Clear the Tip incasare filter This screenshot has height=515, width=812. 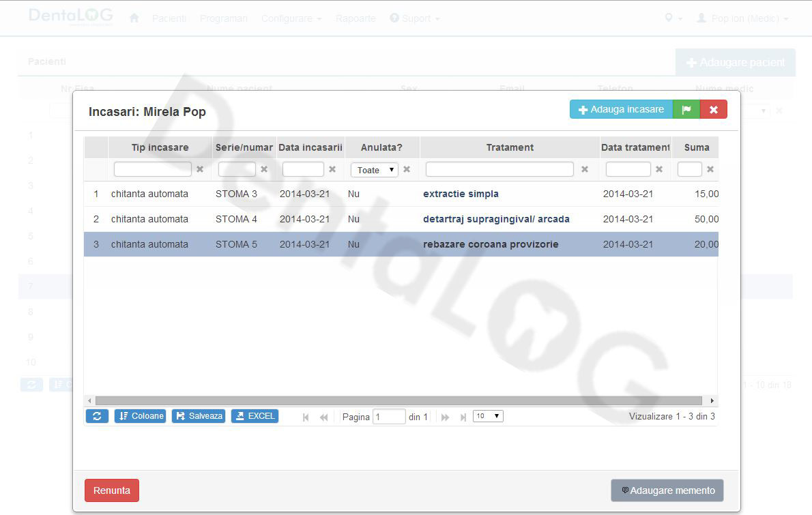click(200, 169)
